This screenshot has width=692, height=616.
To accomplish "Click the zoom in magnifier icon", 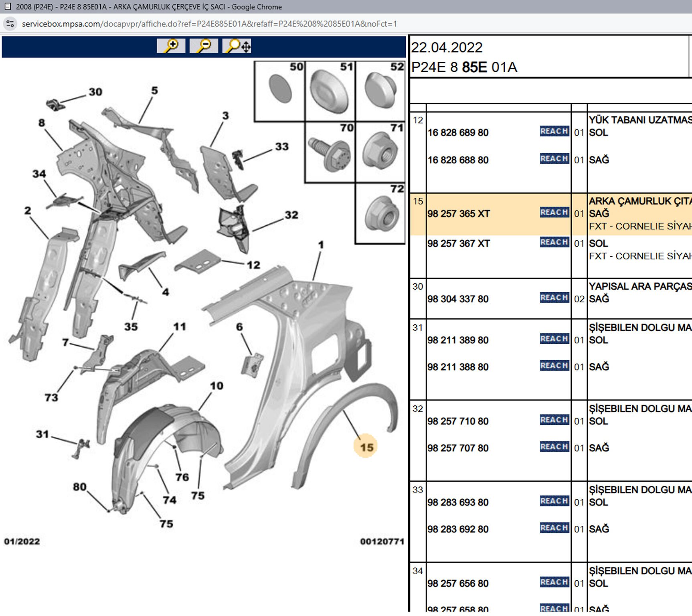I will [171, 46].
